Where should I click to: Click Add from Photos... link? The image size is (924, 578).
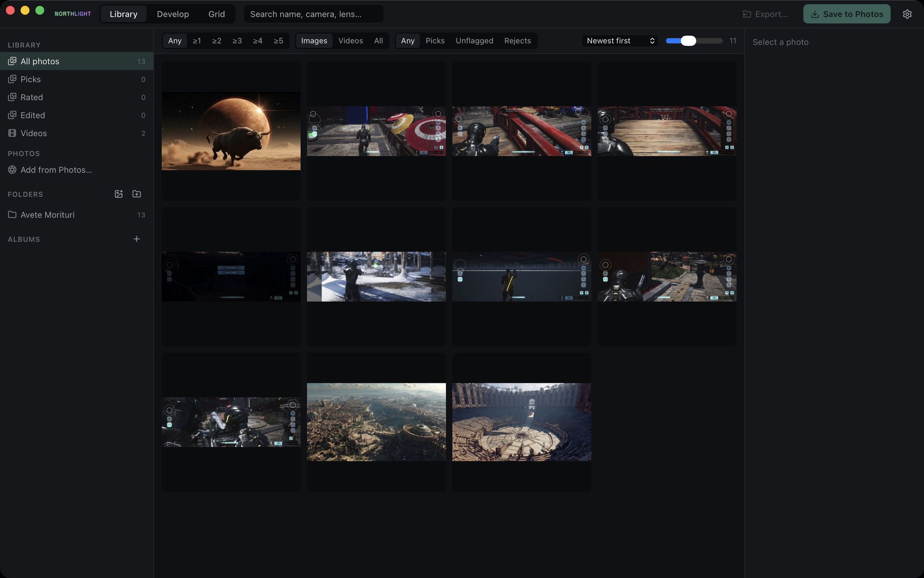[x=56, y=170]
